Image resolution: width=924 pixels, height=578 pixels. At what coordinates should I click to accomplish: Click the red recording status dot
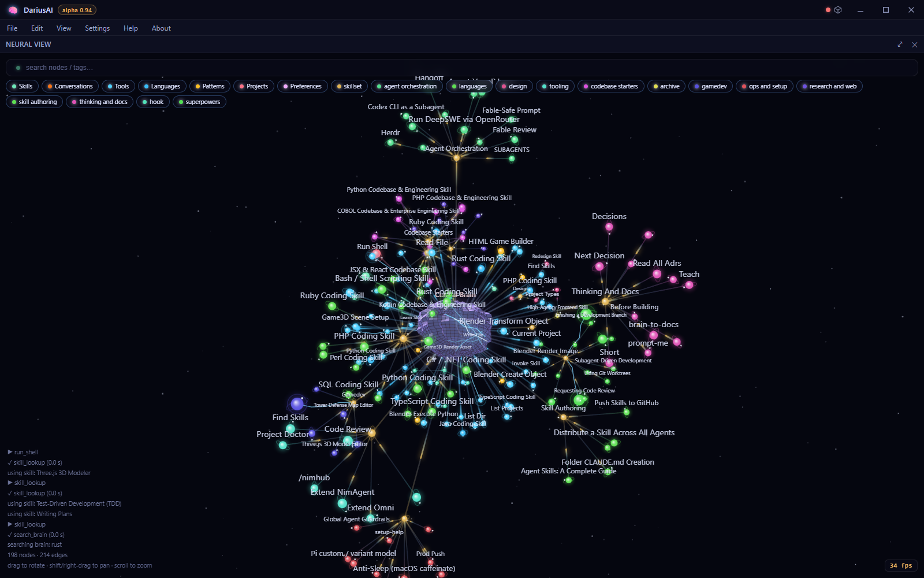828,10
